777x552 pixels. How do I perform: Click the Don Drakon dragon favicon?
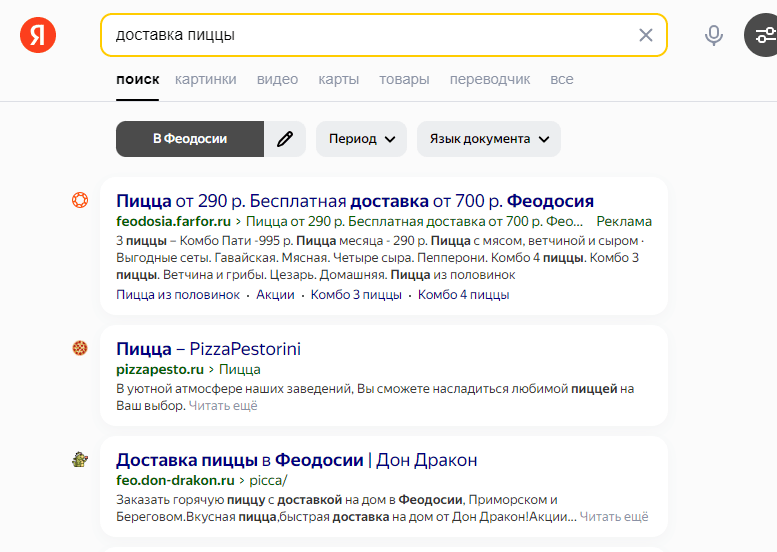click(x=80, y=459)
